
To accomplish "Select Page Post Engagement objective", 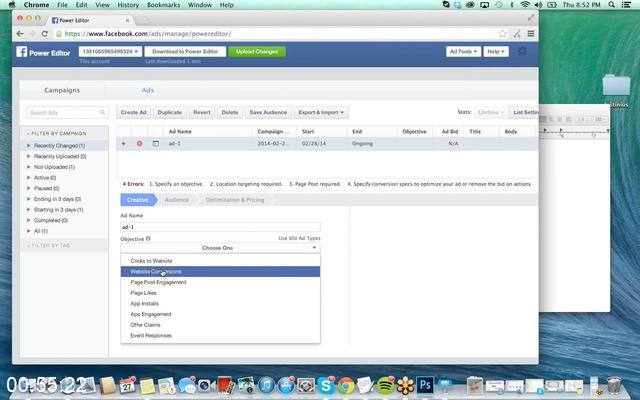I will tap(220, 282).
